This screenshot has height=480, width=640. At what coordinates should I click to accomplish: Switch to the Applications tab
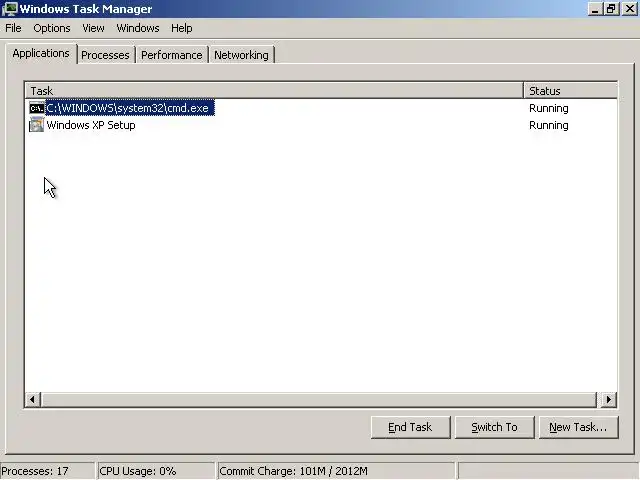click(x=41, y=53)
